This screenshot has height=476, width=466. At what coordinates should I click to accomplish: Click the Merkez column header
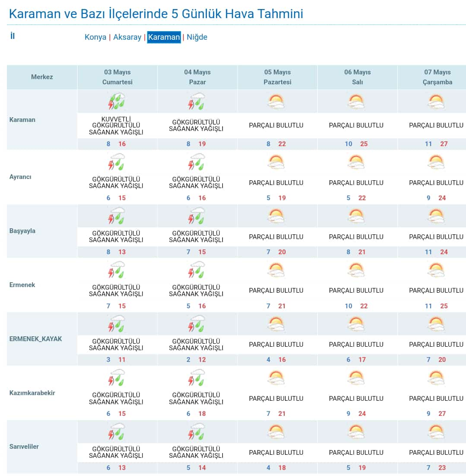coord(42,77)
